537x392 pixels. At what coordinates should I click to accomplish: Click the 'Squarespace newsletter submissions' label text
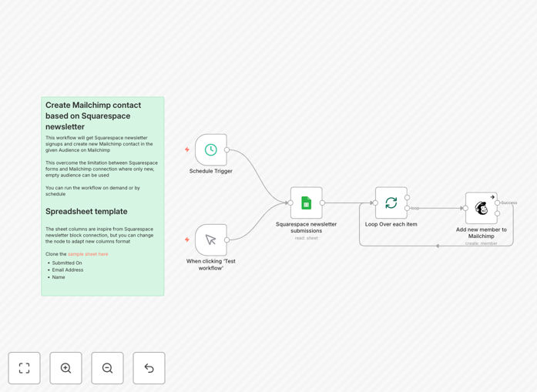tap(307, 227)
